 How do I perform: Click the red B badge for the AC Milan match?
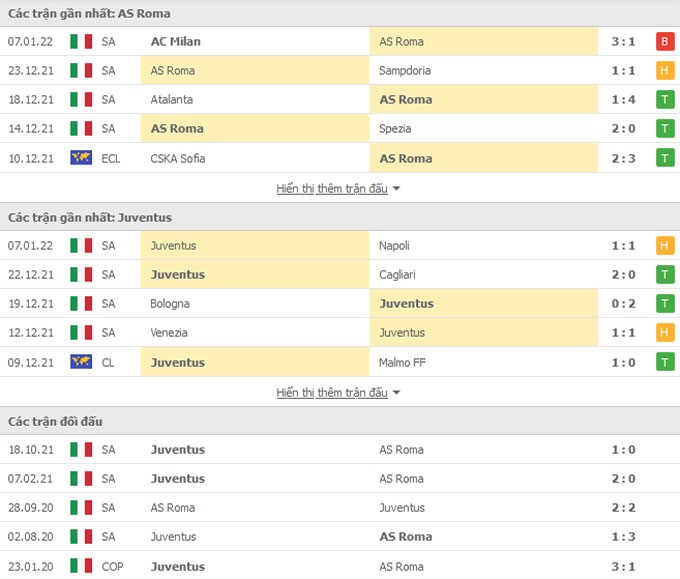point(665,42)
